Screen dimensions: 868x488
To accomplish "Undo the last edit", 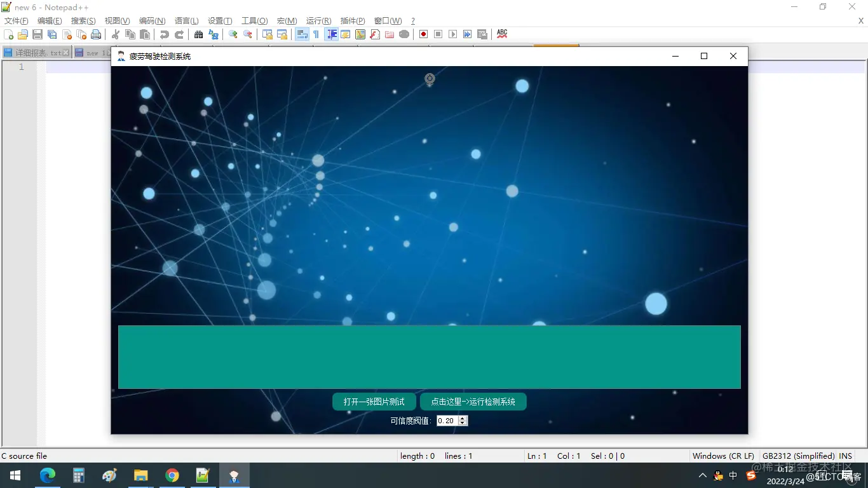I will point(165,34).
